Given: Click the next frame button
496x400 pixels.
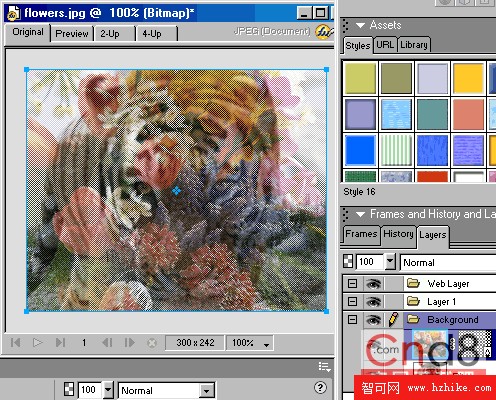Looking at the screenshot, I should (x=129, y=342).
